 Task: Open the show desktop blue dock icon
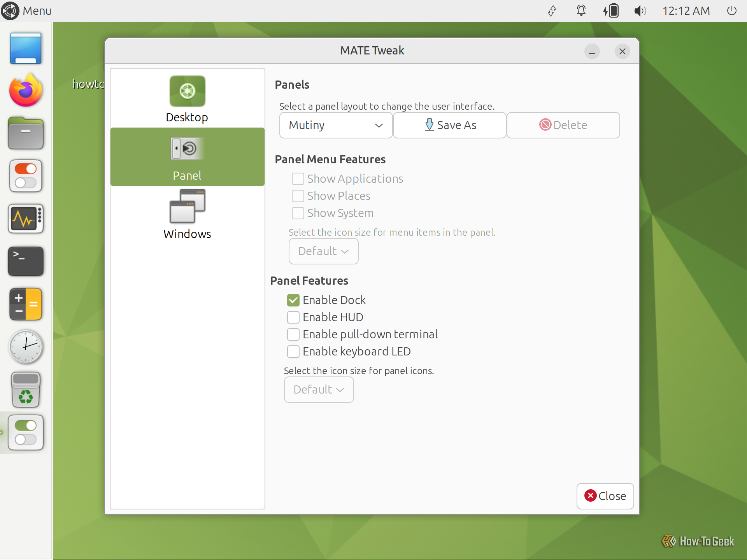(x=26, y=48)
